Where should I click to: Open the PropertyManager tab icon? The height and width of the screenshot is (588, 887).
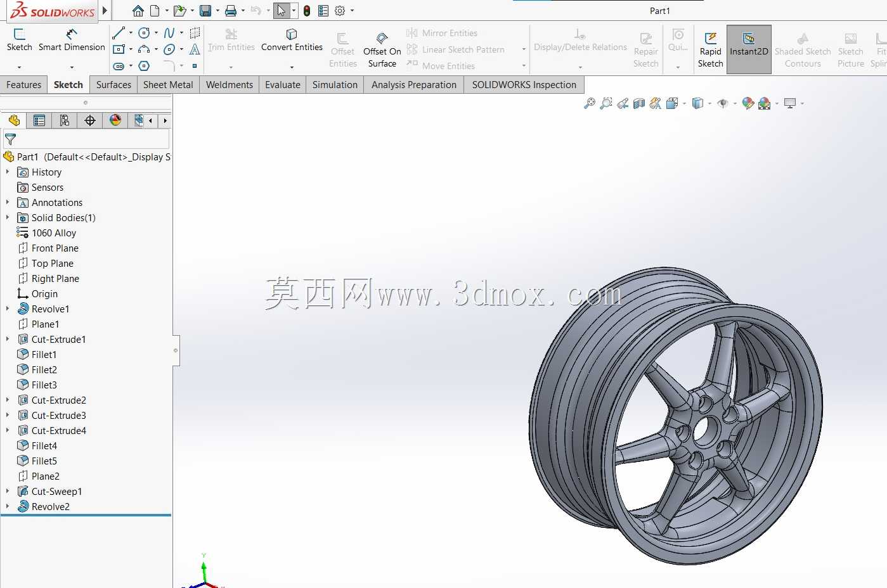point(39,120)
